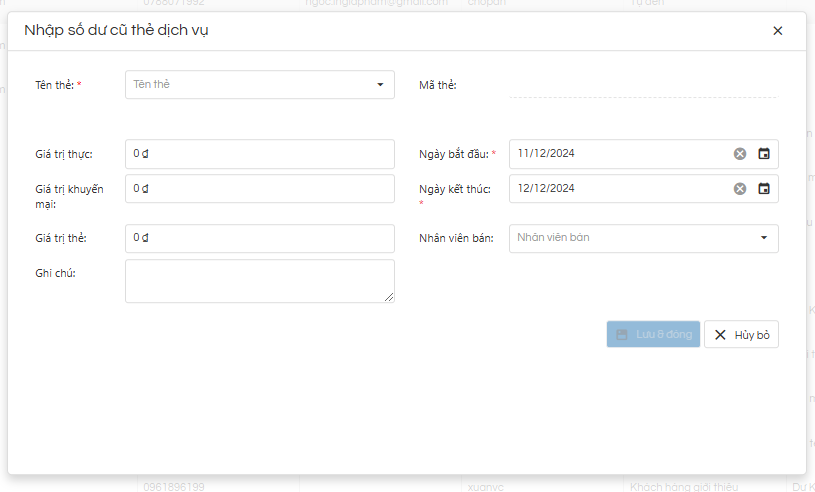This screenshot has width=815, height=492.
Task: Click the dialog title Nhập số dư cũ
Action: (x=116, y=31)
